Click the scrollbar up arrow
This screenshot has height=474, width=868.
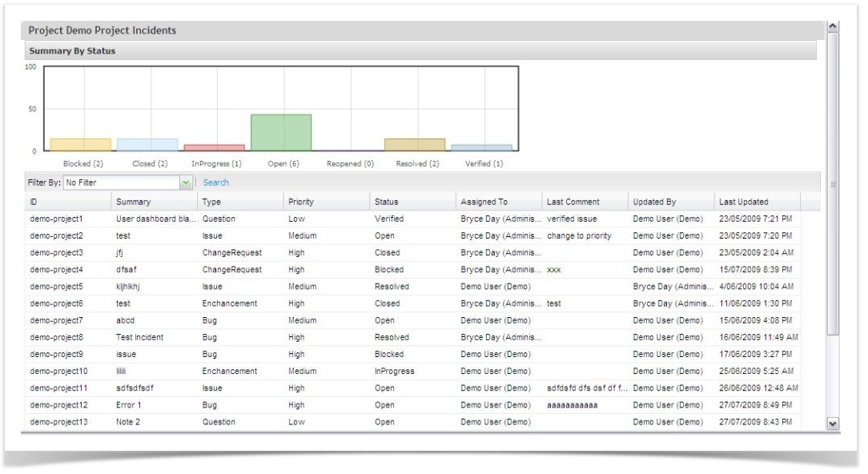coord(832,27)
